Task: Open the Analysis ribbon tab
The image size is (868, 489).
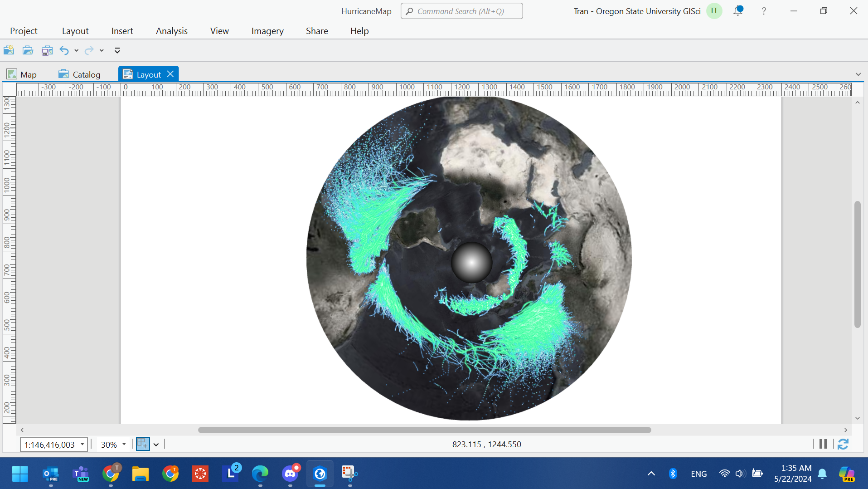Action: tap(171, 31)
